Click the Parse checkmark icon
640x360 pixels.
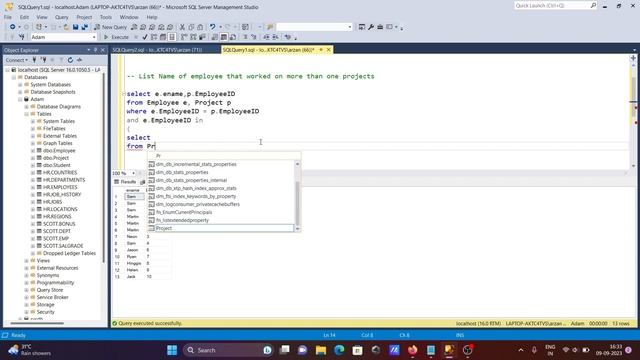(145, 37)
